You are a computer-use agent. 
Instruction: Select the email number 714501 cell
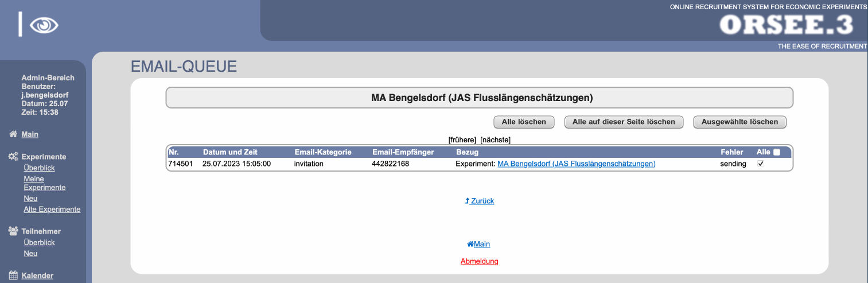[x=181, y=164]
